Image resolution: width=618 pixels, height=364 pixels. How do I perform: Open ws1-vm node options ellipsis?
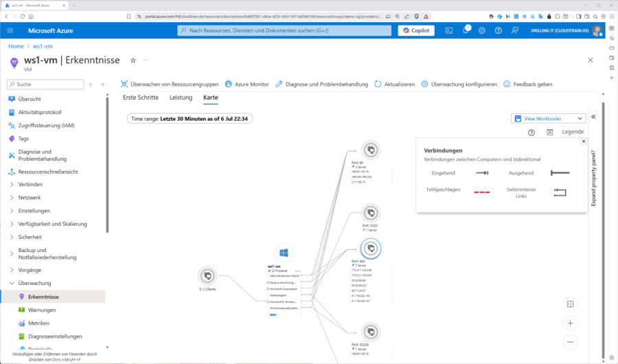click(297, 271)
